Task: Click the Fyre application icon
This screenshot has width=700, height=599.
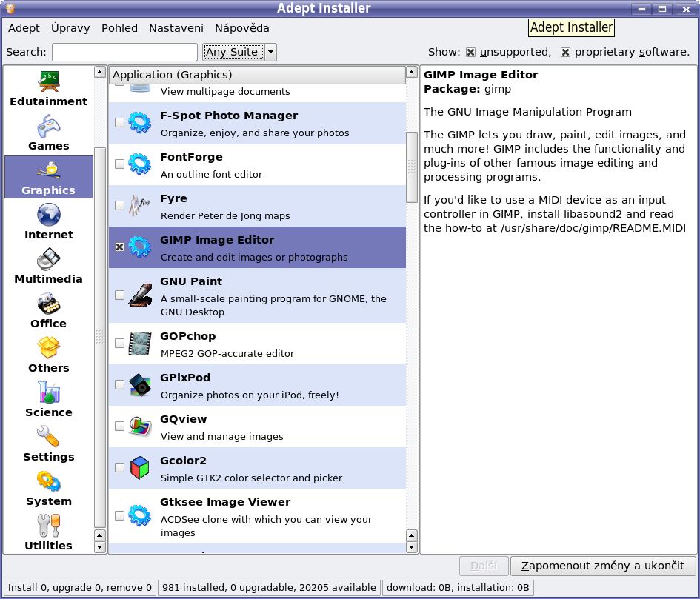Action: [140, 205]
